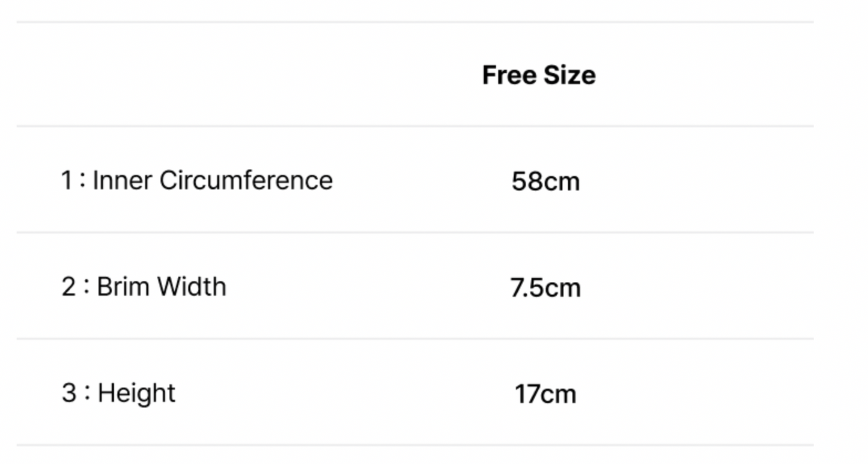This screenshot has height=464, width=868.
Task: Click number 3 before Height
Action: pos(68,393)
